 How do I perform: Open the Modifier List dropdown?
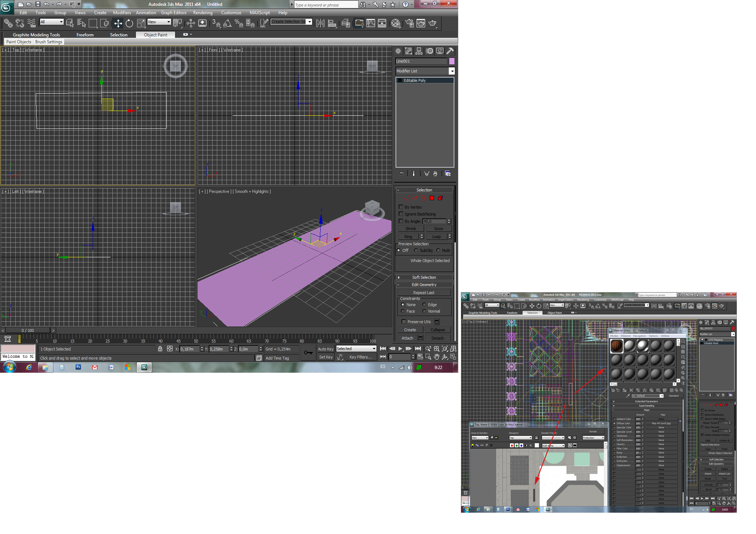452,71
